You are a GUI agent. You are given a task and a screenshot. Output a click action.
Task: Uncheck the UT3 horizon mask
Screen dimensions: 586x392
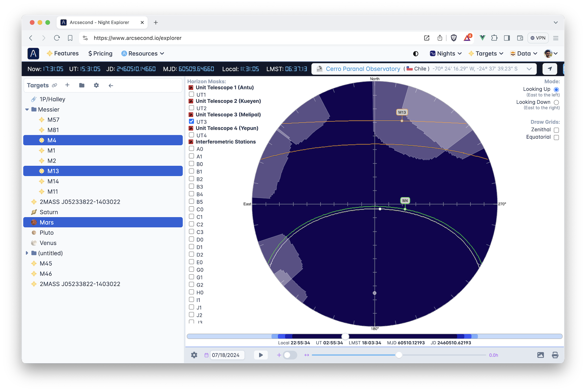click(191, 121)
